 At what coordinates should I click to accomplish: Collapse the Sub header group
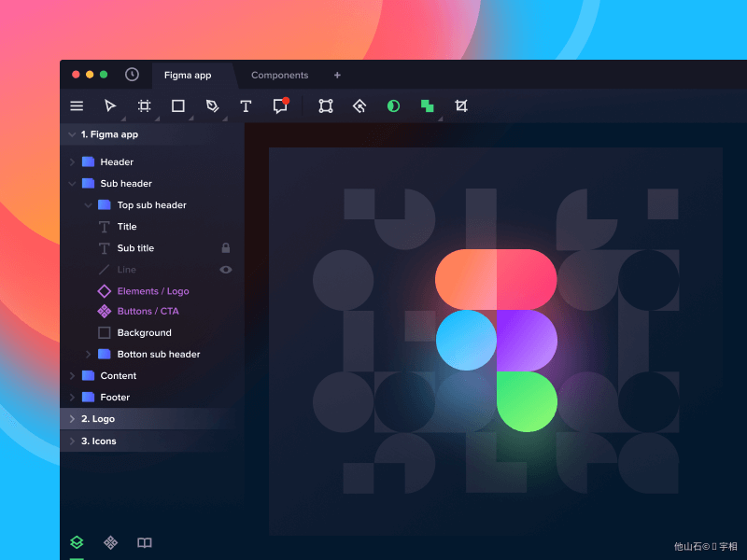point(72,183)
